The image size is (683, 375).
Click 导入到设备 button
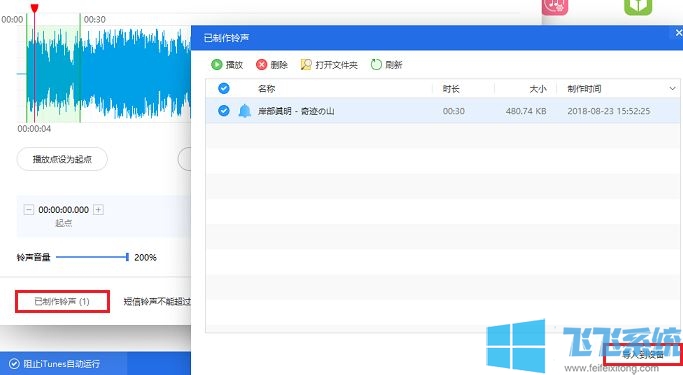643,354
